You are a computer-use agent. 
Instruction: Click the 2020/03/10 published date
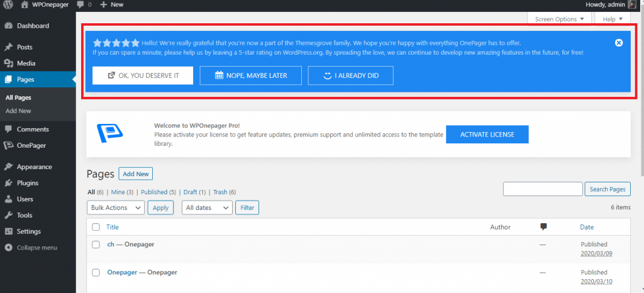(596, 282)
